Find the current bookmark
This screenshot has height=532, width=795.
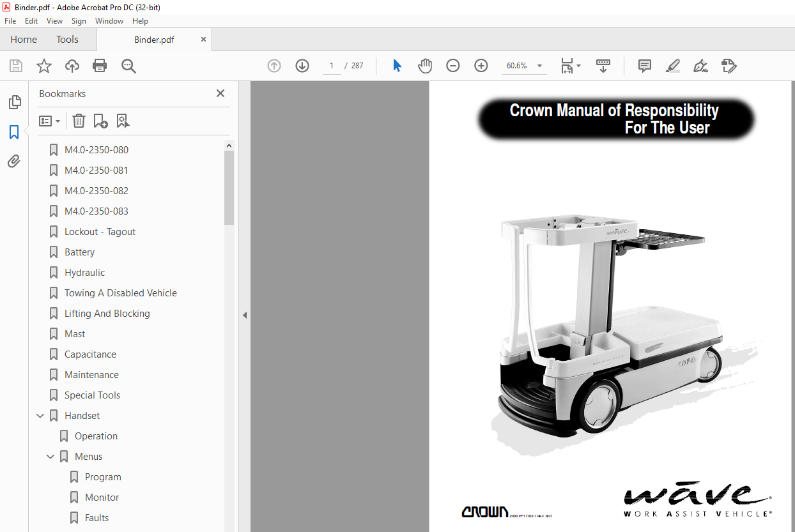point(123,121)
